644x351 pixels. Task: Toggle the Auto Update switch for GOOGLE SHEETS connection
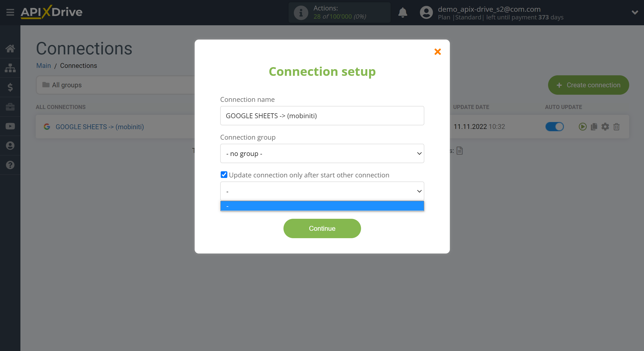(555, 126)
